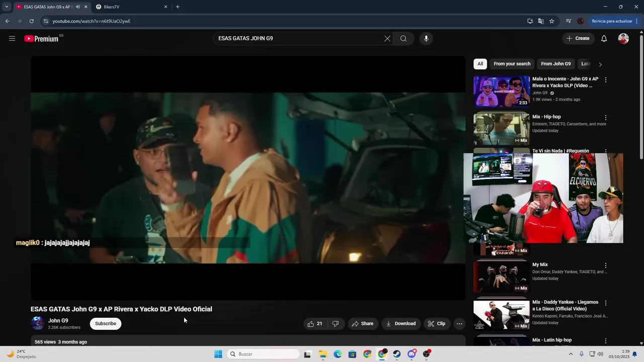Select From John G9 chip
Image resolution: width=644 pixels, height=362 pixels.
point(556,64)
